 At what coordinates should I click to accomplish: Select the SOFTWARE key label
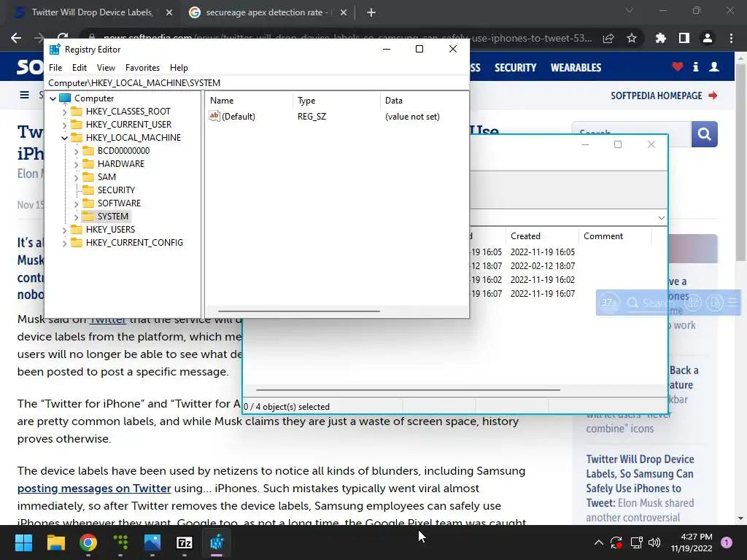(119, 203)
